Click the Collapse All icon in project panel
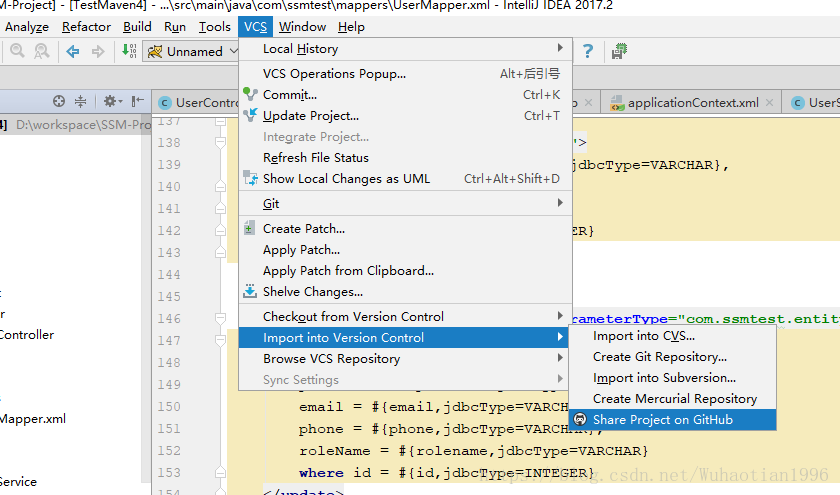This screenshot has height=495, width=840. tap(80, 101)
